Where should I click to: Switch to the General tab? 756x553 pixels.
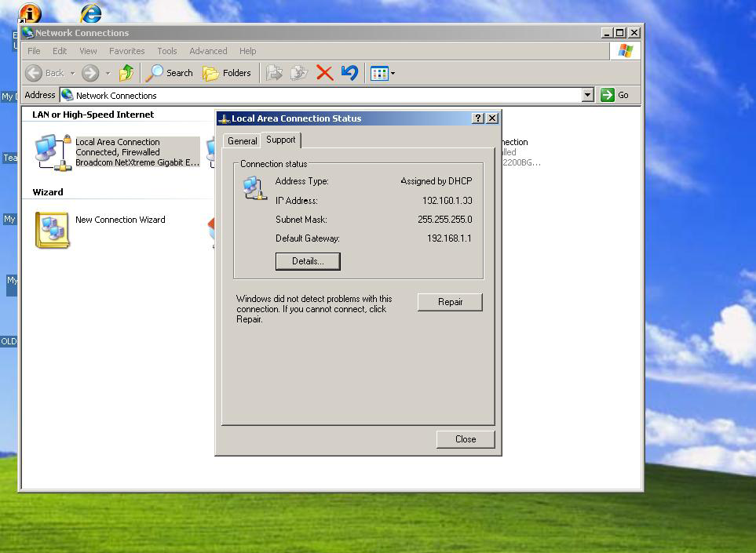click(242, 141)
